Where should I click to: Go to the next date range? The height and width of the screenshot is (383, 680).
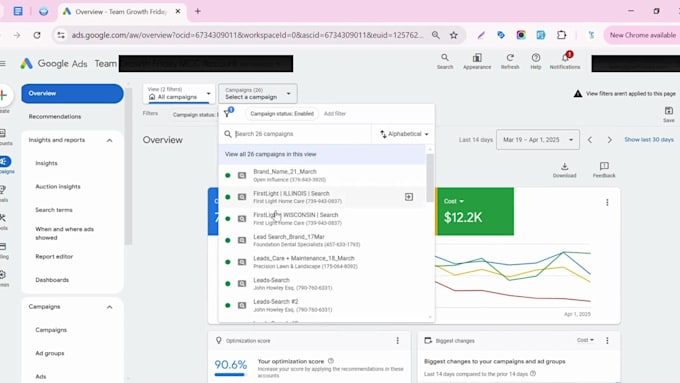[x=609, y=140]
